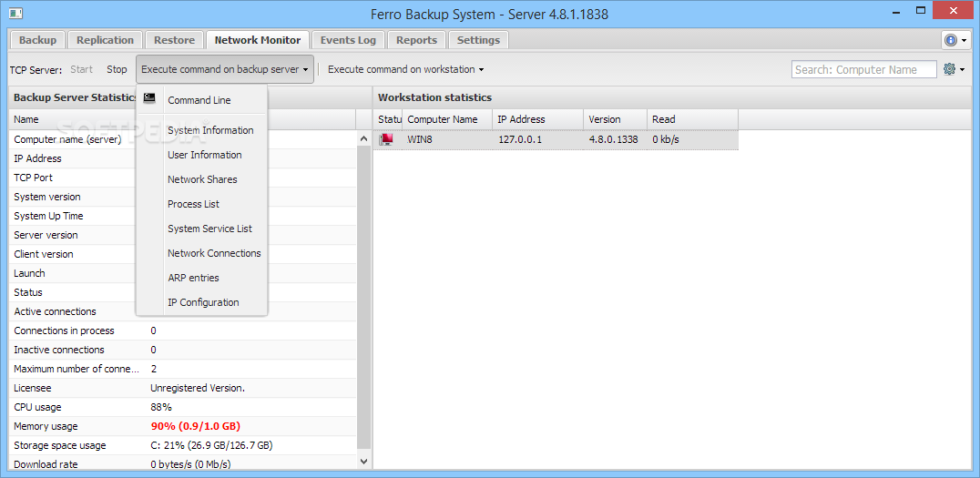Click the CPU usage 88% value
This screenshot has height=478, width=980.
(x=160, y=407)
